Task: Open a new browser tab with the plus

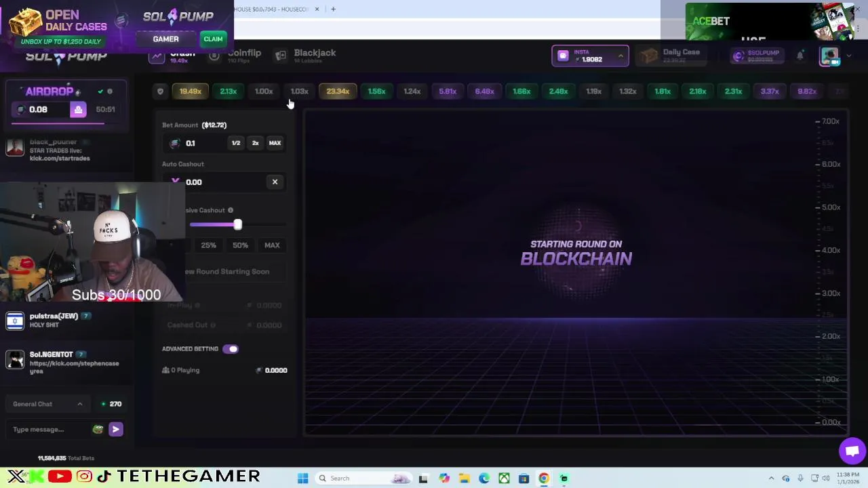Action: click(333, 9)
